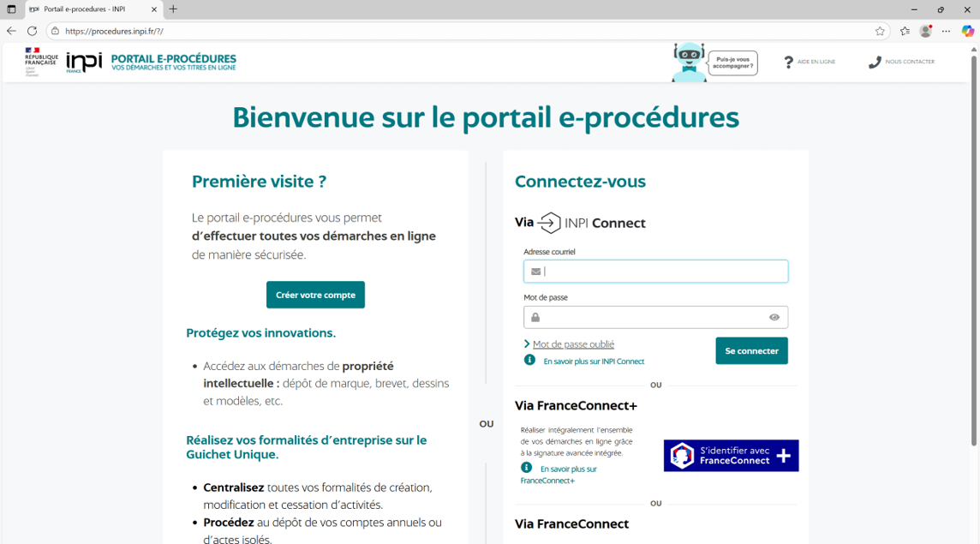Open the browser profile avatar icon
980x544 pixels.
[925, 31]
